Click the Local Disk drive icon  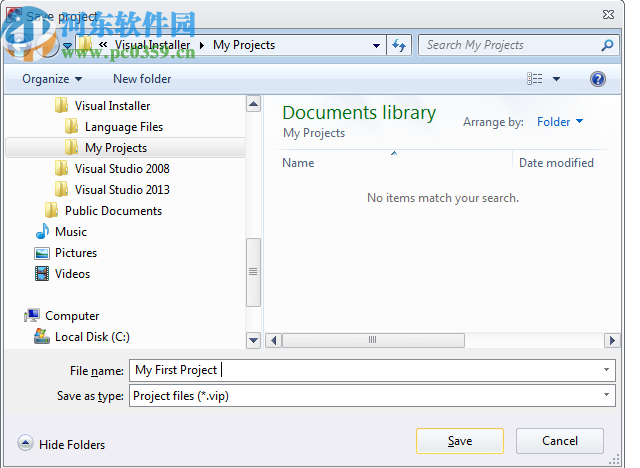[x=42, y=336]
